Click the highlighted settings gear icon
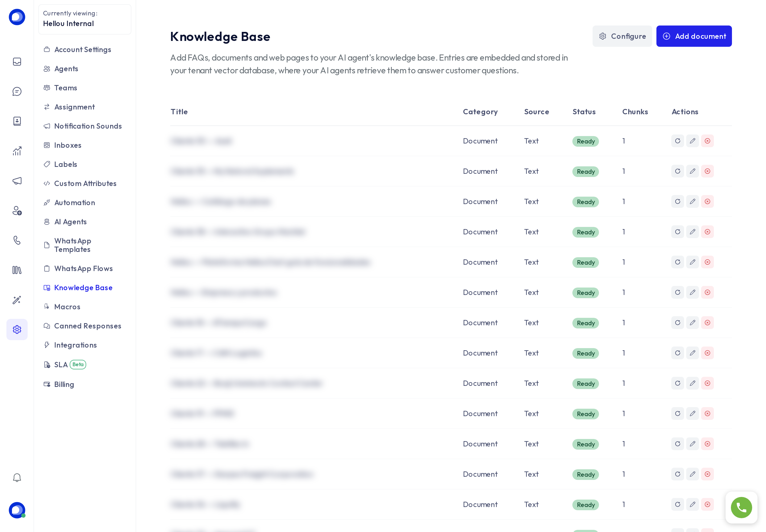Screen dimensions: 766x532 click(x=17, y=329)
